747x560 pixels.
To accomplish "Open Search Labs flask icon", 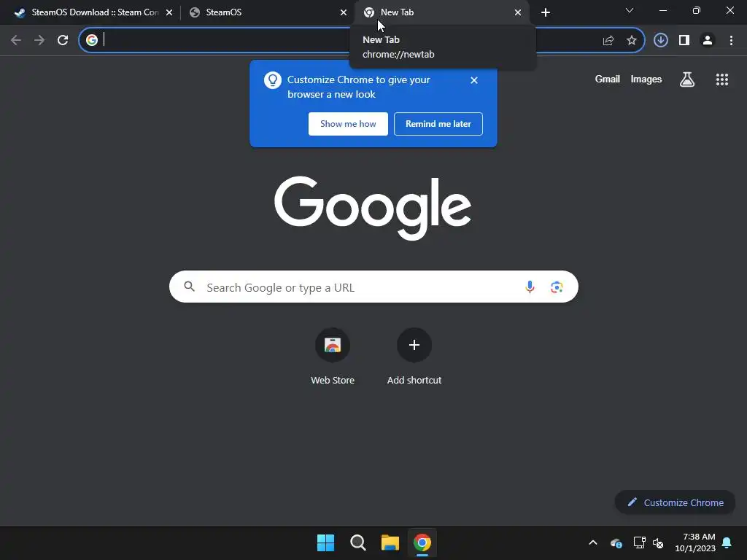I will tap(687, 79).
